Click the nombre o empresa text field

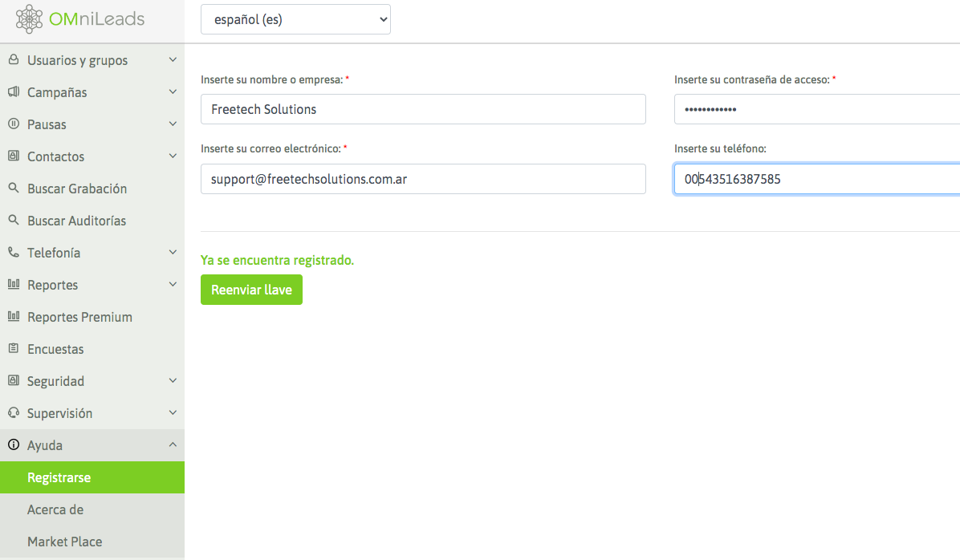(423, 109)
